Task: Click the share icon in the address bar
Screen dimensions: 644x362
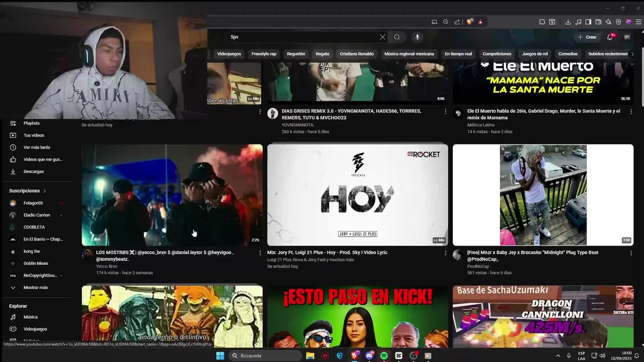Action: pyautogui.click(x=457, y=22)
